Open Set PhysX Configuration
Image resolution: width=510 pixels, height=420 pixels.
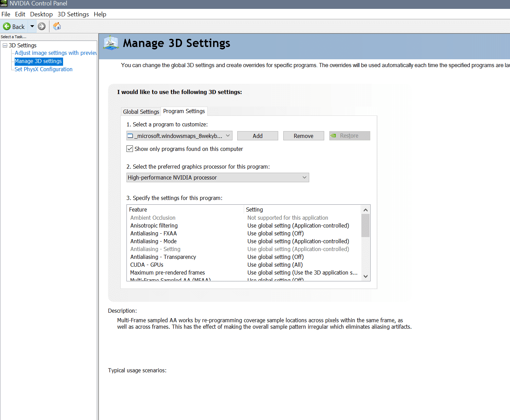(43, 69)
